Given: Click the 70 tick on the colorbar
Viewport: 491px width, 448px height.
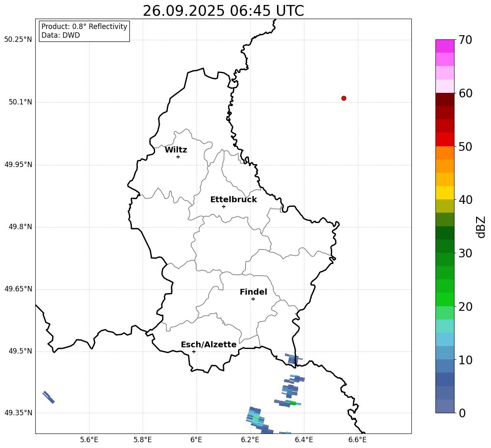Looking at the screenshot, I should pos(465,40).
